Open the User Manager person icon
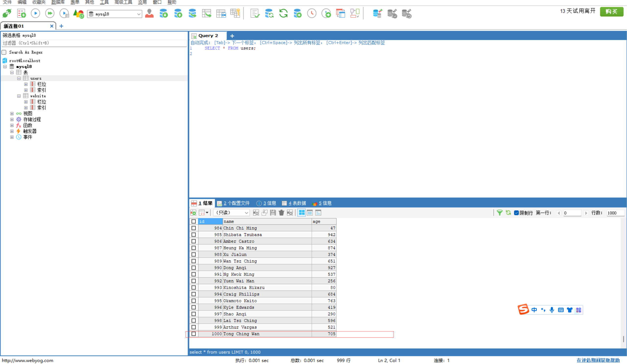Image resolution: width=627 pixels, height=364 pixels. pos(149,13)
